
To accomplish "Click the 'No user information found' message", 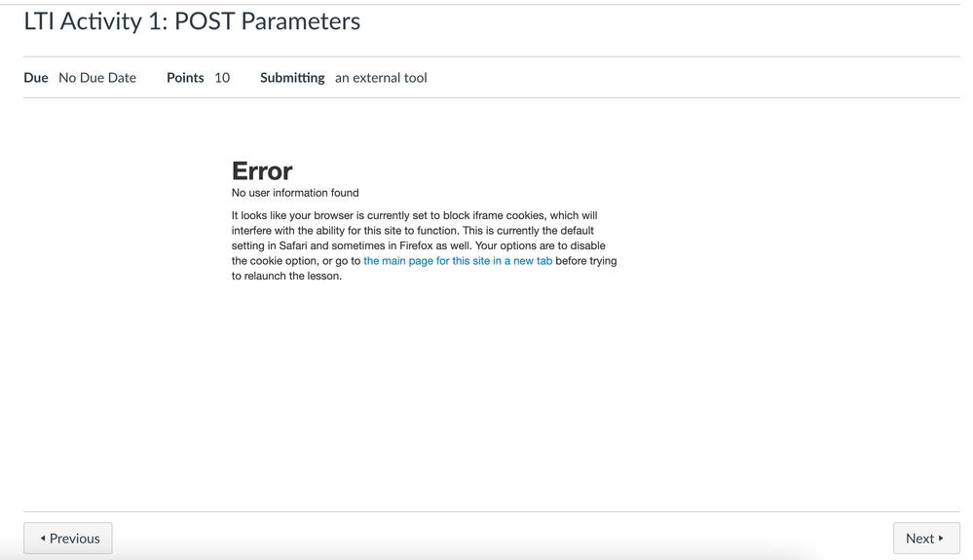I will (x=295, y=193).
